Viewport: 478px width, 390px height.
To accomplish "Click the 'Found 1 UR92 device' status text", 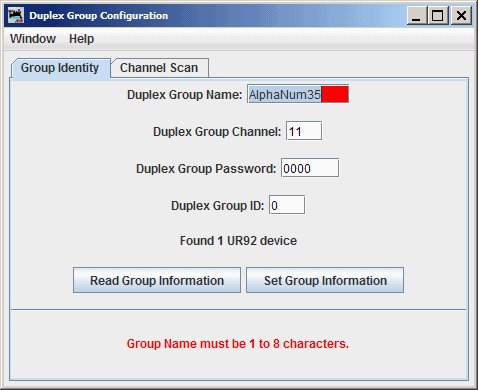I will tap(238, 241).
